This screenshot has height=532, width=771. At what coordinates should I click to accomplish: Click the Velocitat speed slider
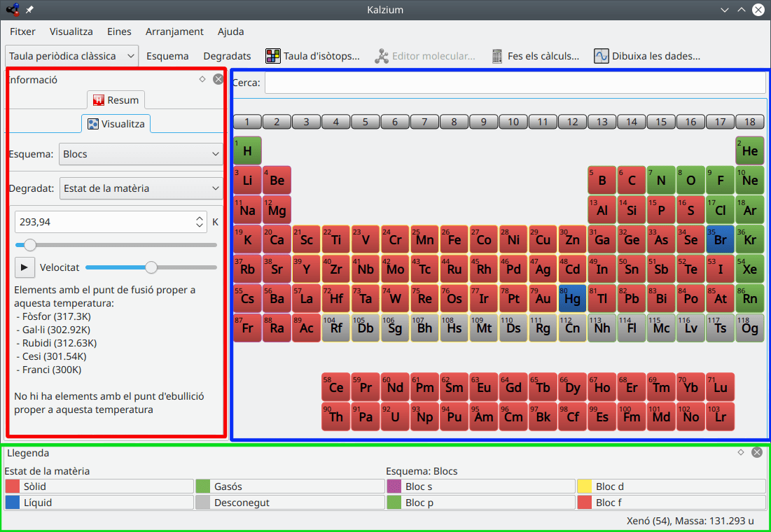[151, 267]
